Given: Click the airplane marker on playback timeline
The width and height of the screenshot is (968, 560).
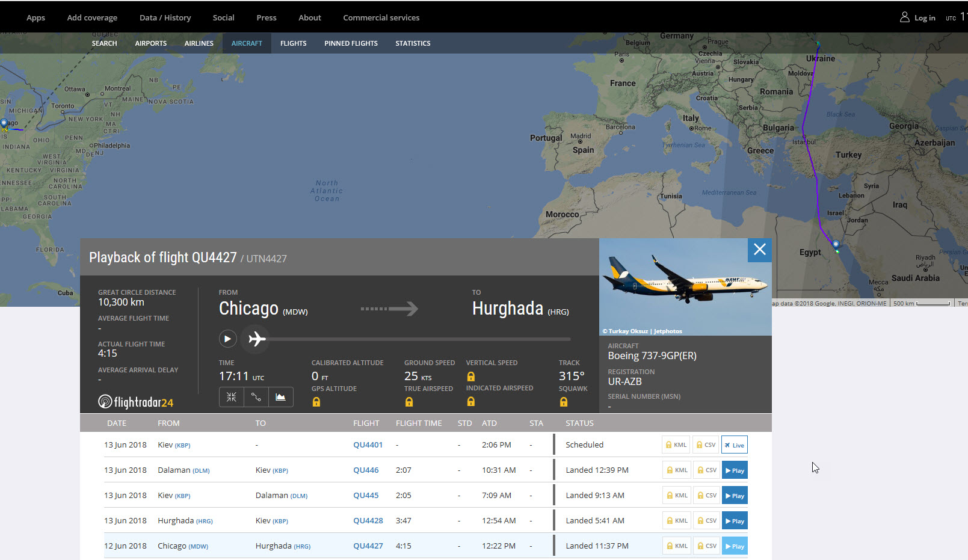Looking at the screenshot, I should click(257, 339).
